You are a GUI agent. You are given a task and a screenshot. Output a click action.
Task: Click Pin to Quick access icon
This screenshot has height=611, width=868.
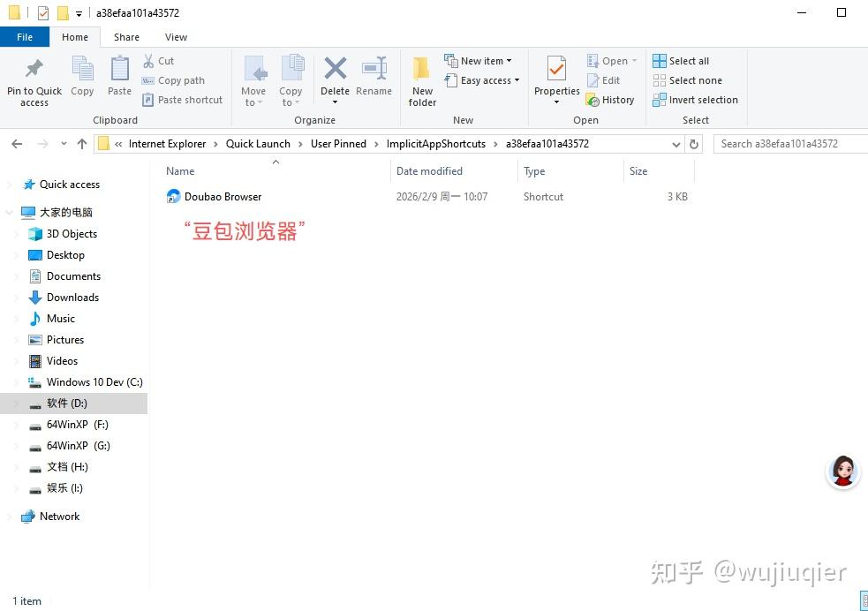pyautogui.click(x=34, y=69)
